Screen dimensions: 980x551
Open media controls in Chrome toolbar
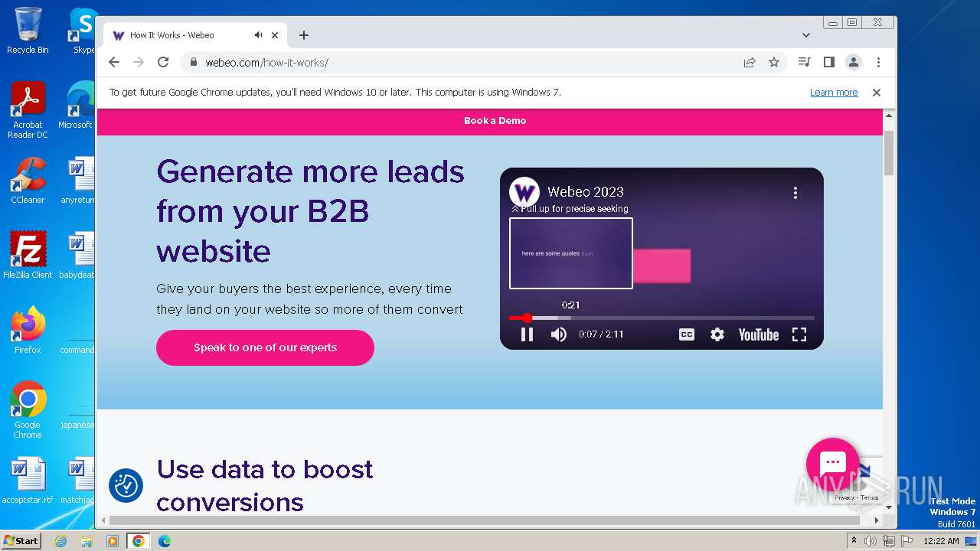coord(804,63)
